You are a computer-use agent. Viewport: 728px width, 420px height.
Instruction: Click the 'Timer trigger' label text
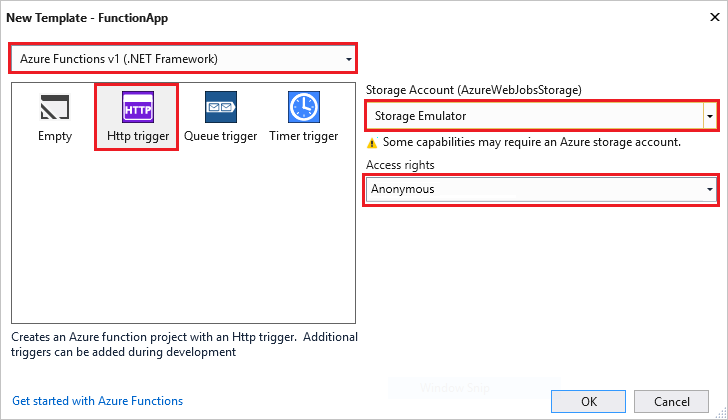pos(304,136)
